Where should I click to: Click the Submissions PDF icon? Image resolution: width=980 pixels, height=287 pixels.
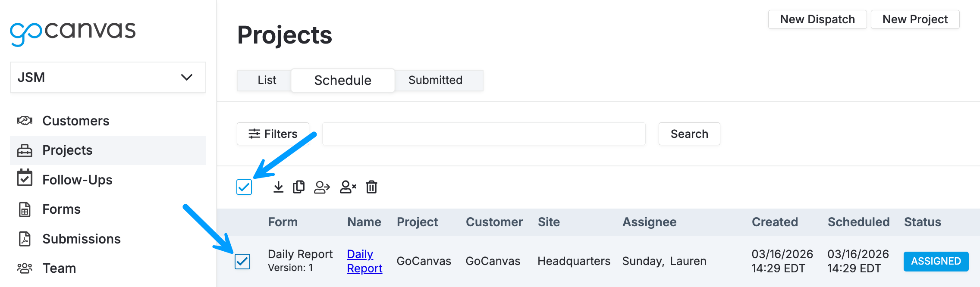(x=25, y=239)
